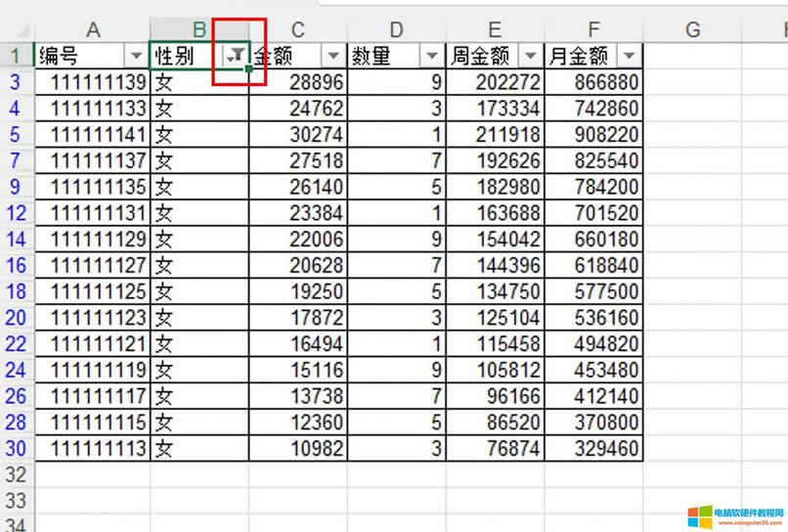Select the 577500 monthly amount cell

593,291
